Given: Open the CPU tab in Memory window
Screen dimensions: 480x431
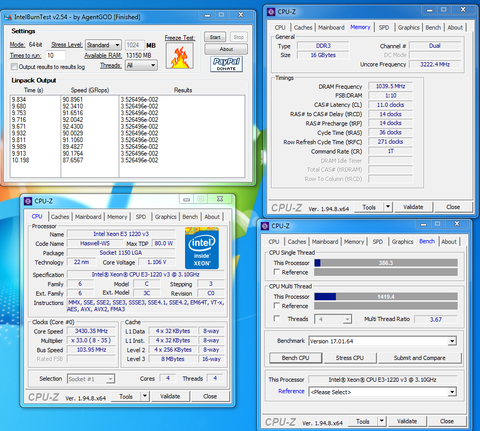Looking at the screenshot, I should tap(280, 27).
